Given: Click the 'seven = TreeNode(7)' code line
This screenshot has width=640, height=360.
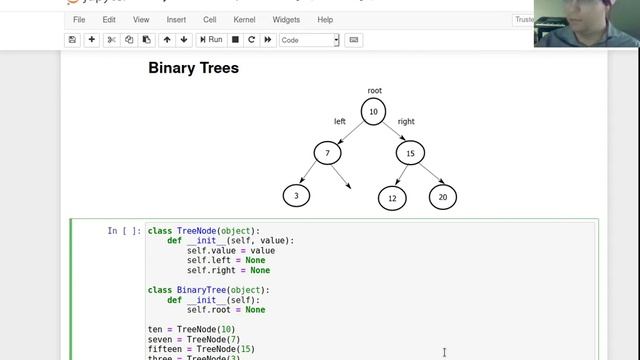Looking at the screenshot, I should (x=194, y=340).
